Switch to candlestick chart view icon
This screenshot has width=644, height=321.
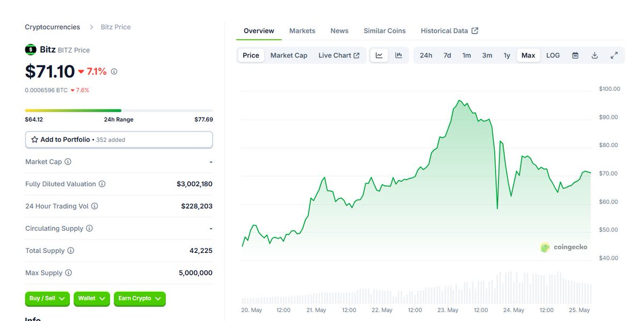click(399, 55)
